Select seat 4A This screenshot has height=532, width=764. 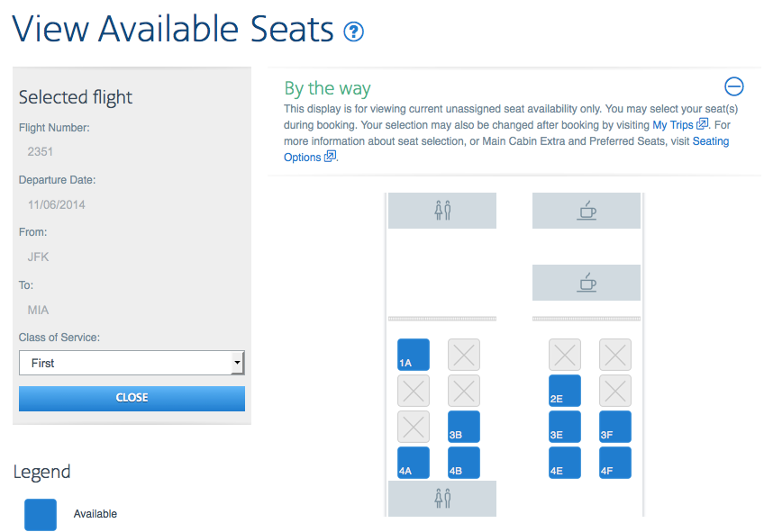point(414,463)
